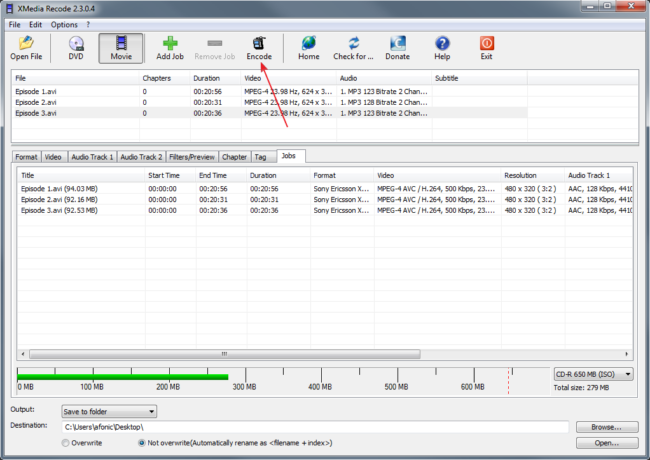Screen dimensions: 650x460
Task: Select the DVD toolbar icon
Action: click(76, 44)
